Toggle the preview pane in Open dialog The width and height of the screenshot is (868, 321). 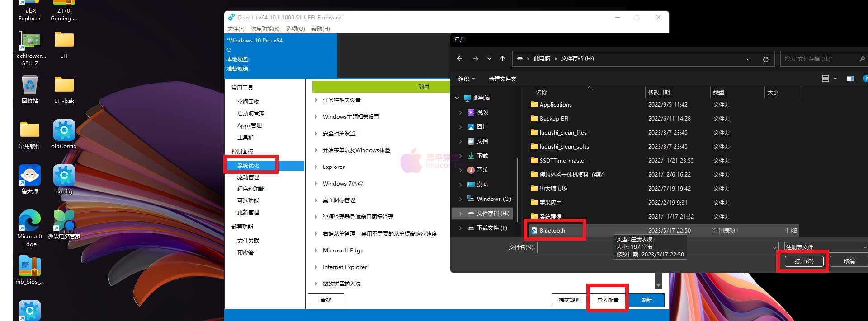(850, 79)
